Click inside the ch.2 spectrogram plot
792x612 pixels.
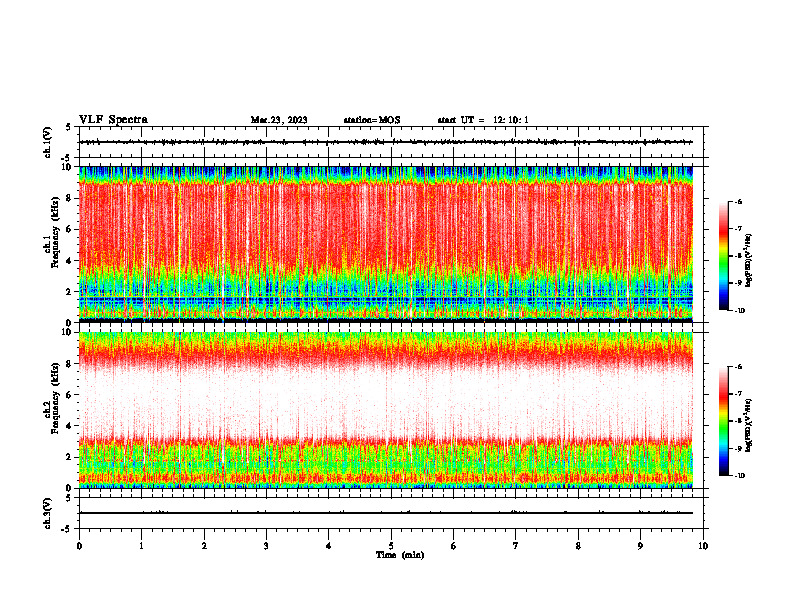(386, 410)
